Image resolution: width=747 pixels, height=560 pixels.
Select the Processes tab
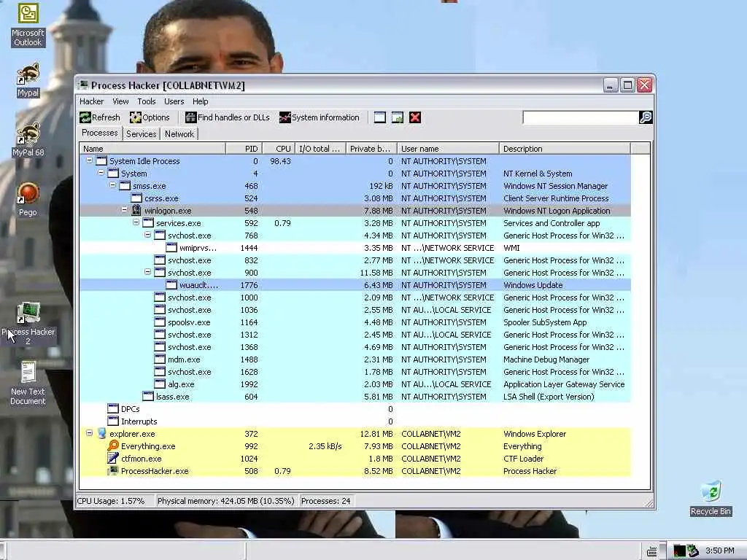(x=99, y=133)
